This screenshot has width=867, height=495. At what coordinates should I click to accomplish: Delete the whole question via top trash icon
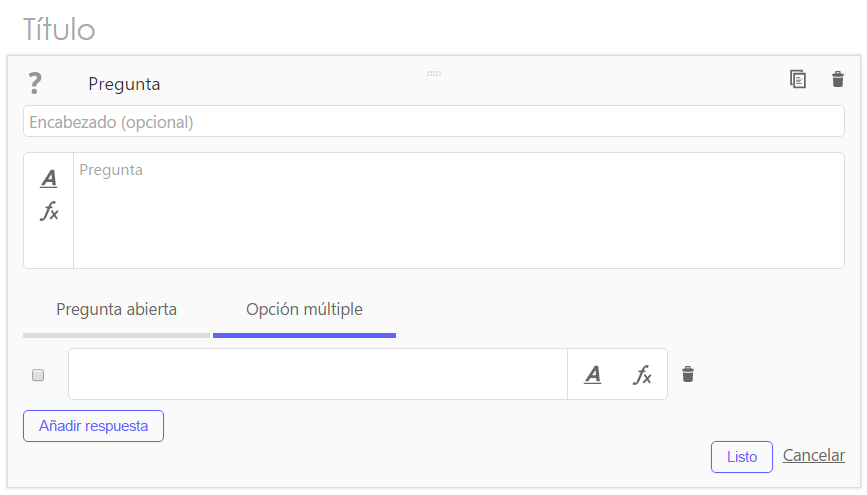click(x=838, y=79)
